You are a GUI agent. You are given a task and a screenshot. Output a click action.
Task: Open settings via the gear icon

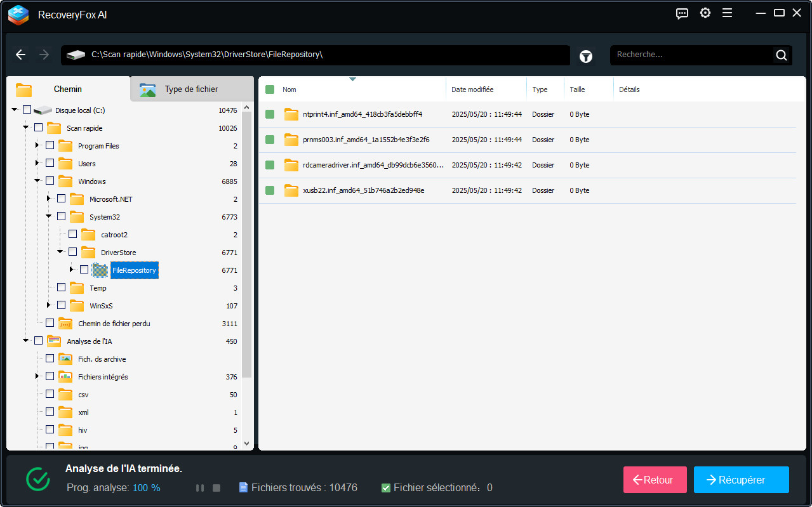(x=705, y=13)
